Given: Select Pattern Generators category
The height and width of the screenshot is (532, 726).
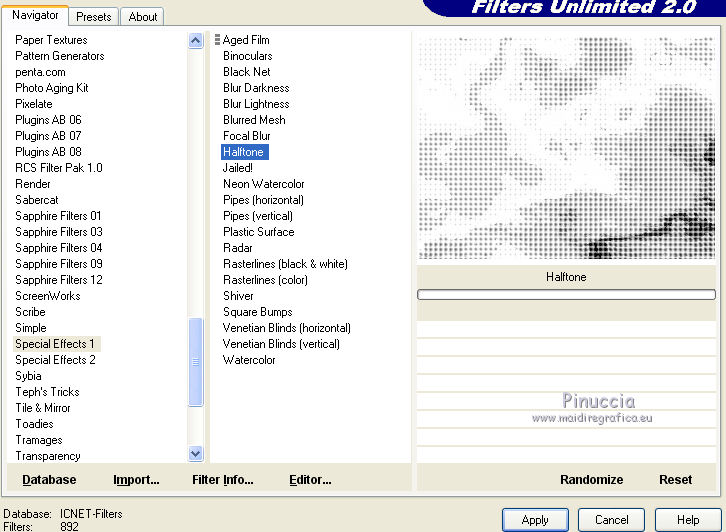Looking at the screenshot, I should coord(60,56).
